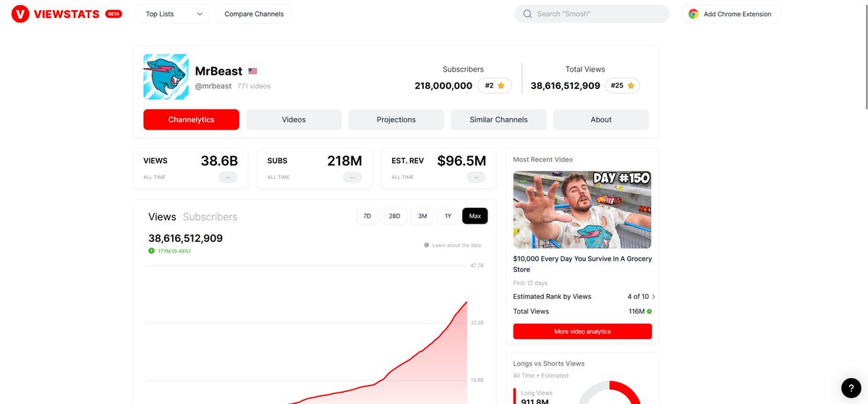Viewport: 868px width, 404px height.
Task: Click the 218,000,000 subscriber count
Action: 443,85
